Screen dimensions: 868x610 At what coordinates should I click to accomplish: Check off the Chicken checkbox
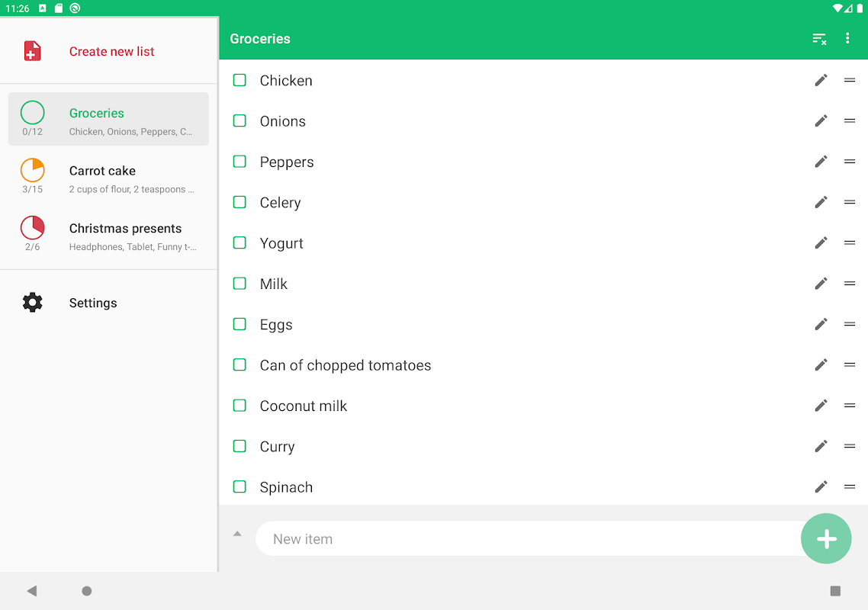[x=240, y=80]
